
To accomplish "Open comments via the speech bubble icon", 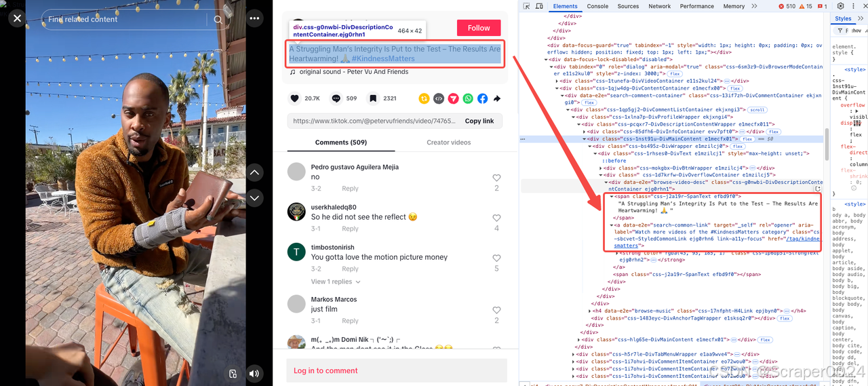I will (x=336, y=98).
